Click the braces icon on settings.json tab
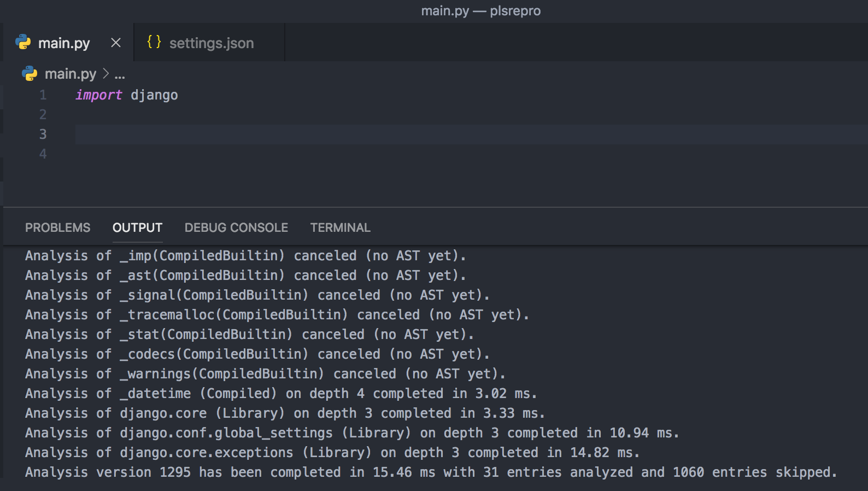 [154, 42]
